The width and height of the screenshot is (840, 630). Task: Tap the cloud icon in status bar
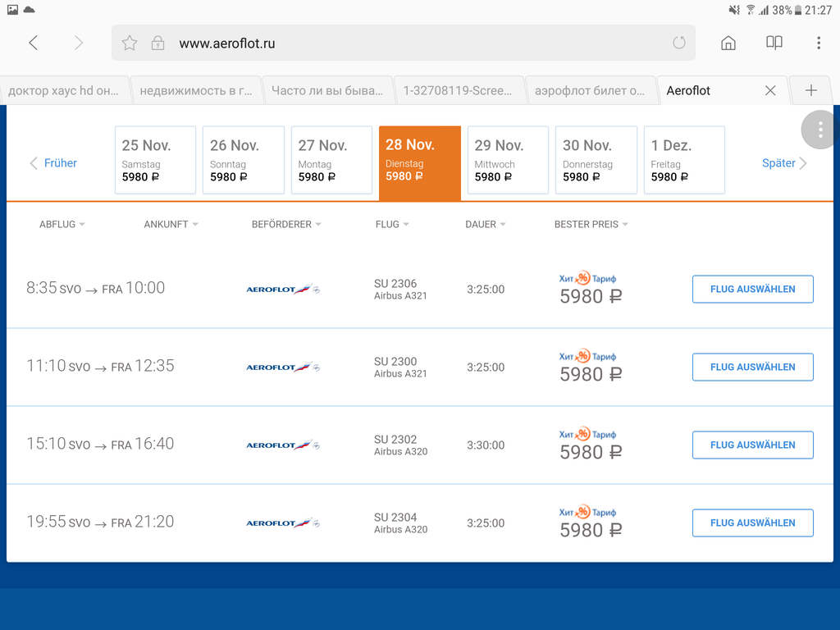coord(30,10)
